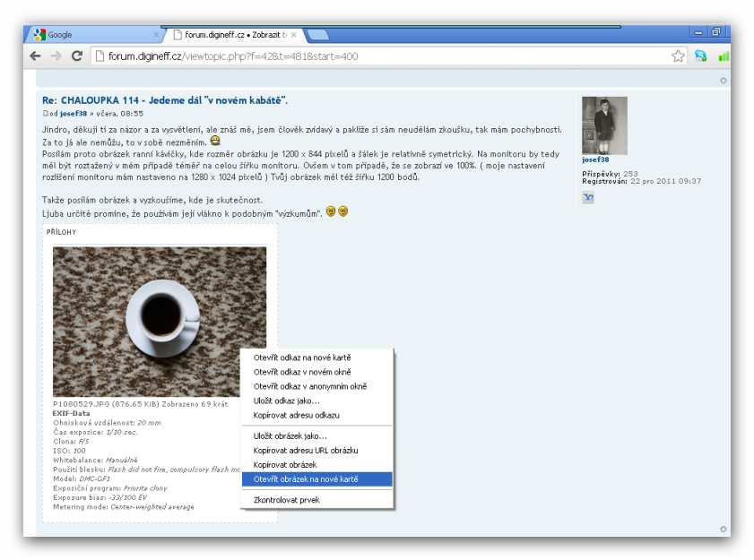754x560 pixels.
Task: Select 'Otevřít obrázek na nové kartě'
Action: coord(305,479)
